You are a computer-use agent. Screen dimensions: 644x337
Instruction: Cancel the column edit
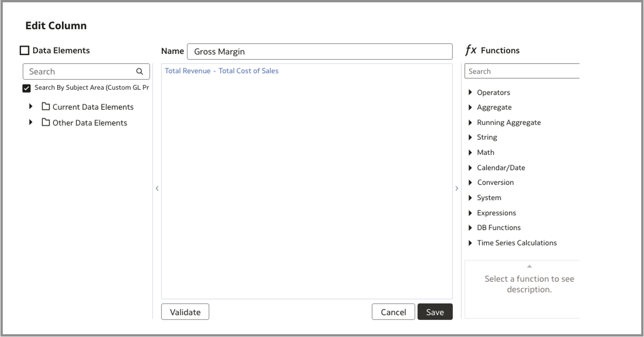pos(393,312)
